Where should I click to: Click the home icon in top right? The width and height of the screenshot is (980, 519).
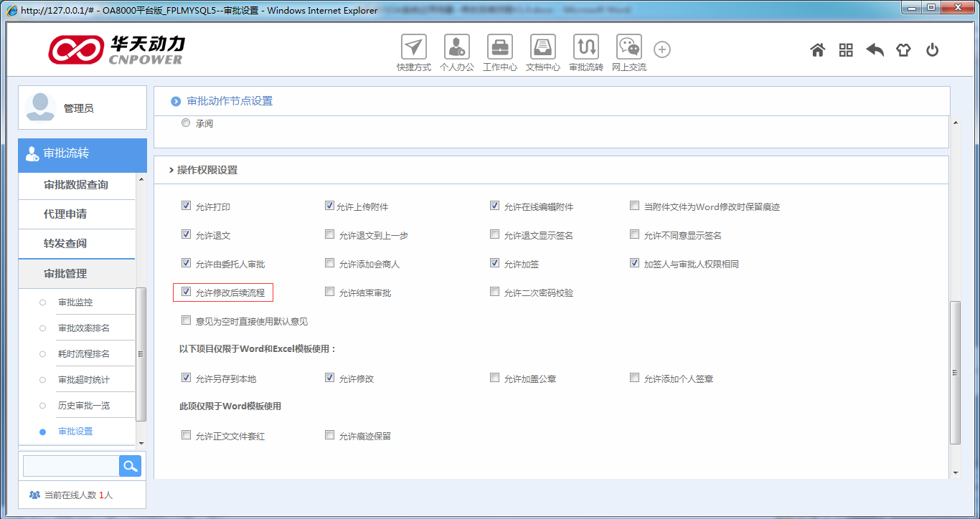(x=817, y=50)
